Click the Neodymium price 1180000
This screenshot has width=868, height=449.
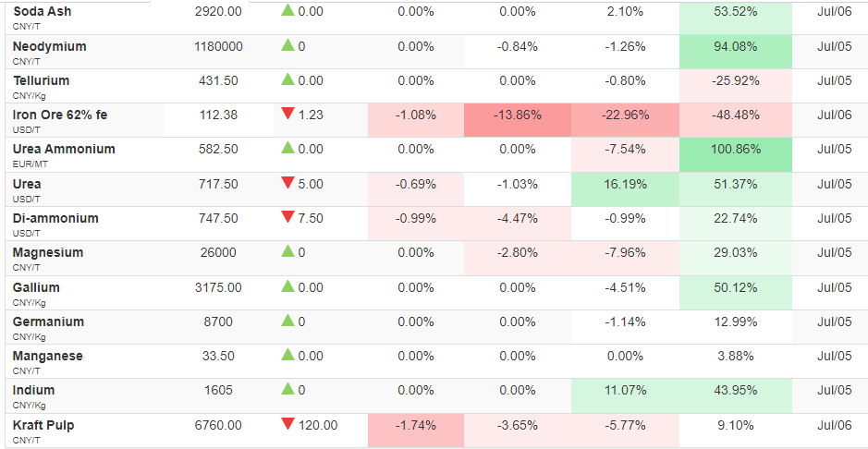click(219, 47)
